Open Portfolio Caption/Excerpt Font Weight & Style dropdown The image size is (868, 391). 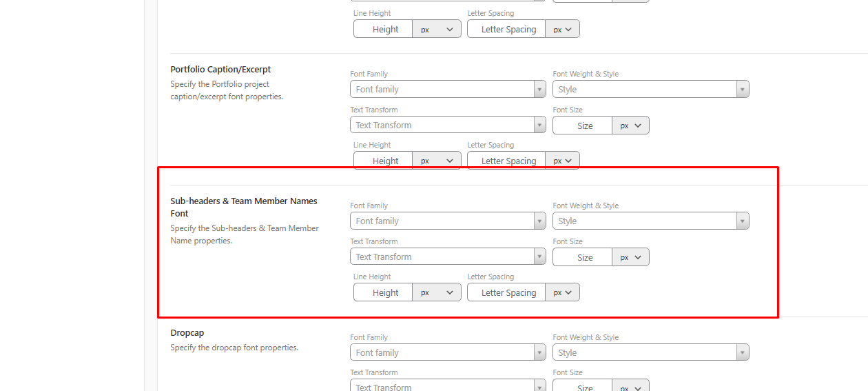point(650,90)
